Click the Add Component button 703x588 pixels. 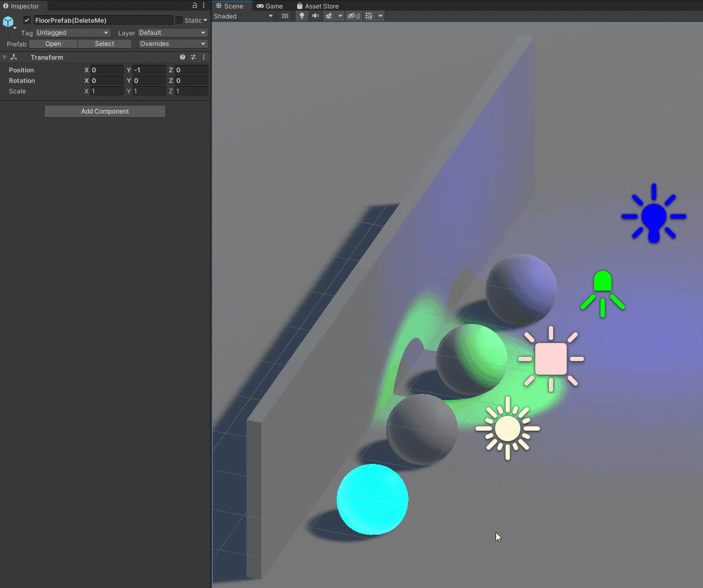[x=105, y=111]
